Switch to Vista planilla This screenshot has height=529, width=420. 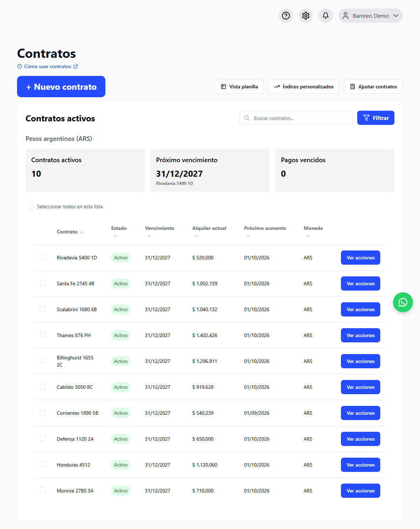point(239,87)
